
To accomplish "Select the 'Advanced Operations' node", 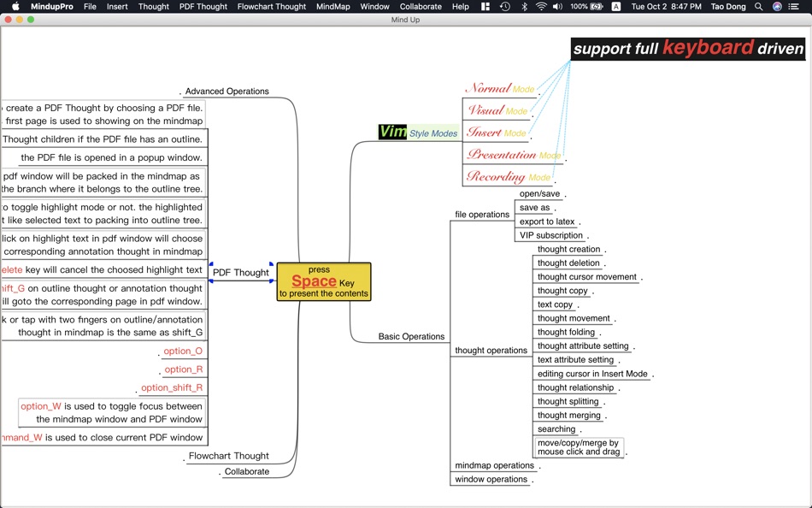I will pos(227,92).
